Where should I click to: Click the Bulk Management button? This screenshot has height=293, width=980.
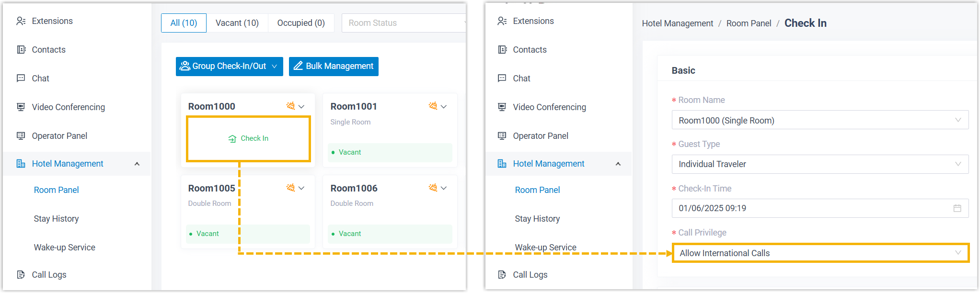tap(334, 66)
